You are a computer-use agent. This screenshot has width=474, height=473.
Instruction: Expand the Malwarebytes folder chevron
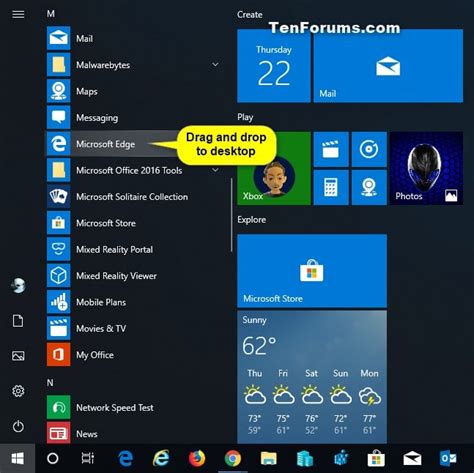216,64
